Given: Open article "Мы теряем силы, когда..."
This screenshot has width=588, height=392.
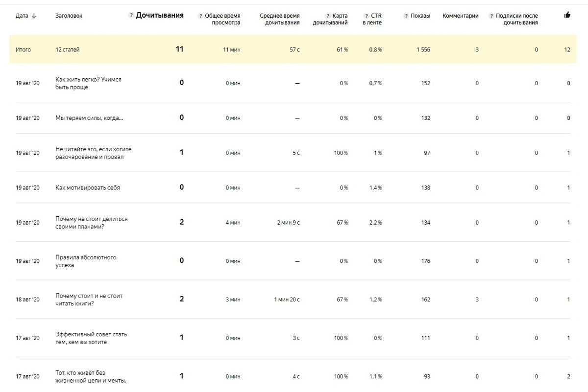Looking at the screenshot, I should coord(89,118).
